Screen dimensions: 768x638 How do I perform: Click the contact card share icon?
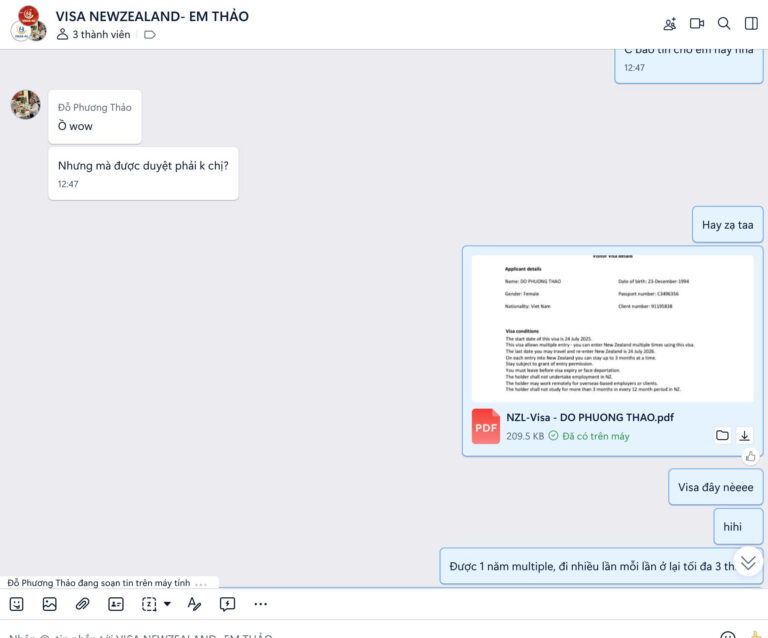click(116, 604)
